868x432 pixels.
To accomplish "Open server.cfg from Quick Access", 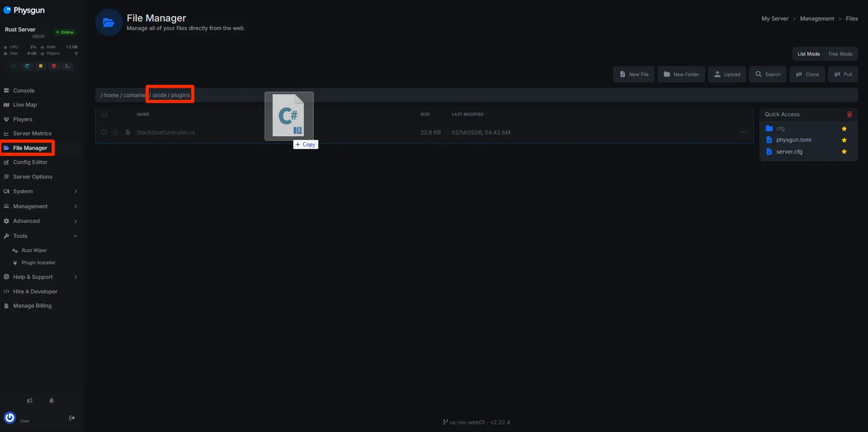I will click(x=789, y=152).
